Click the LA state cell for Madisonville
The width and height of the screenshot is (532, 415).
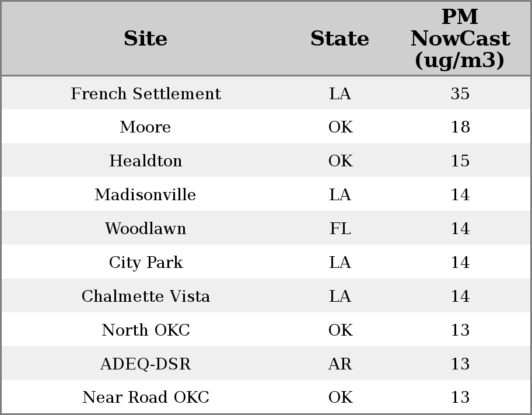coord(340,195)
